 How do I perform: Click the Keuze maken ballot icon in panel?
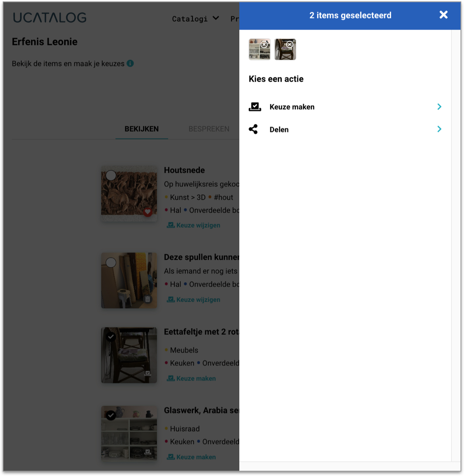[255, 107]
